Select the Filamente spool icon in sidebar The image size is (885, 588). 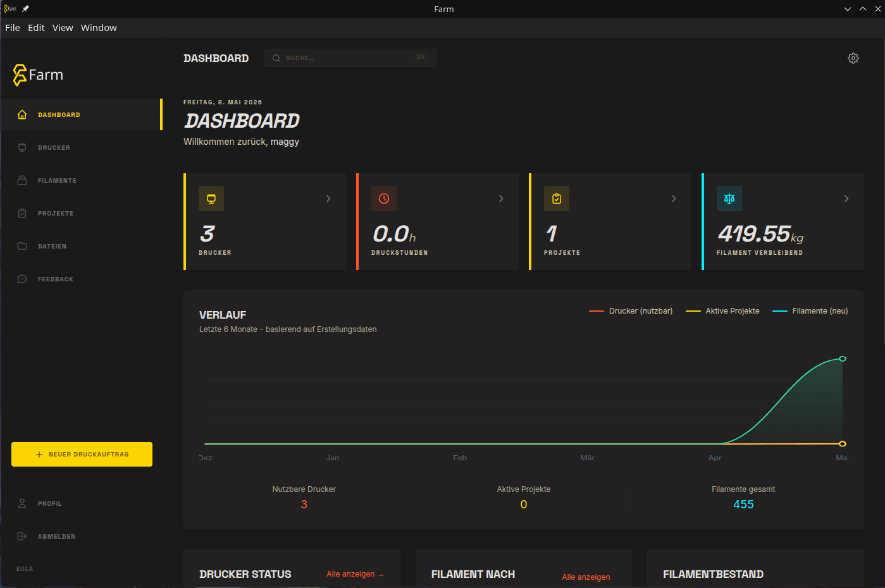(x=22, y=180)
